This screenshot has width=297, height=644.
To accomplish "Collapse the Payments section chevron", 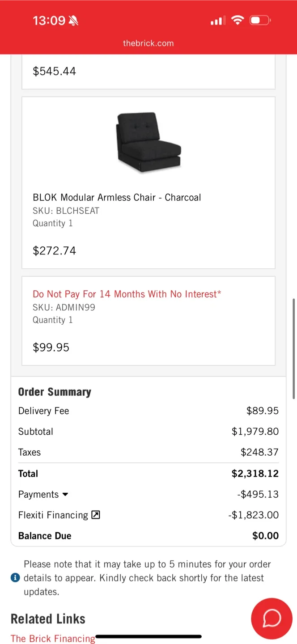I will 65,494.
